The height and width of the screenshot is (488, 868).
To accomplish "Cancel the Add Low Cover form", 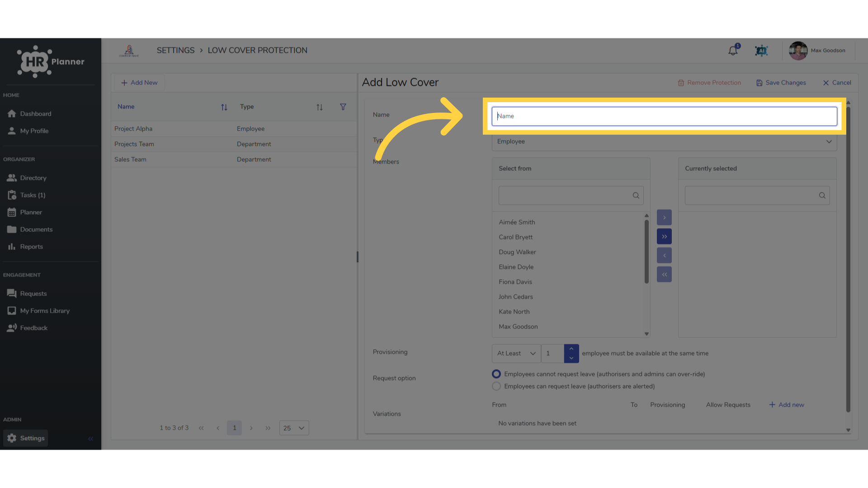I will (837, 83).
